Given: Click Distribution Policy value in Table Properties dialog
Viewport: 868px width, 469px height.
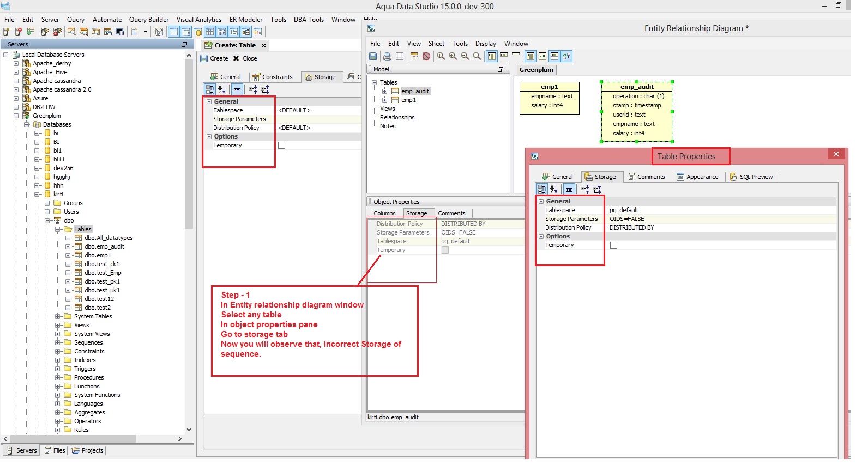Looking at the screenshot, I should click(722, 228).
